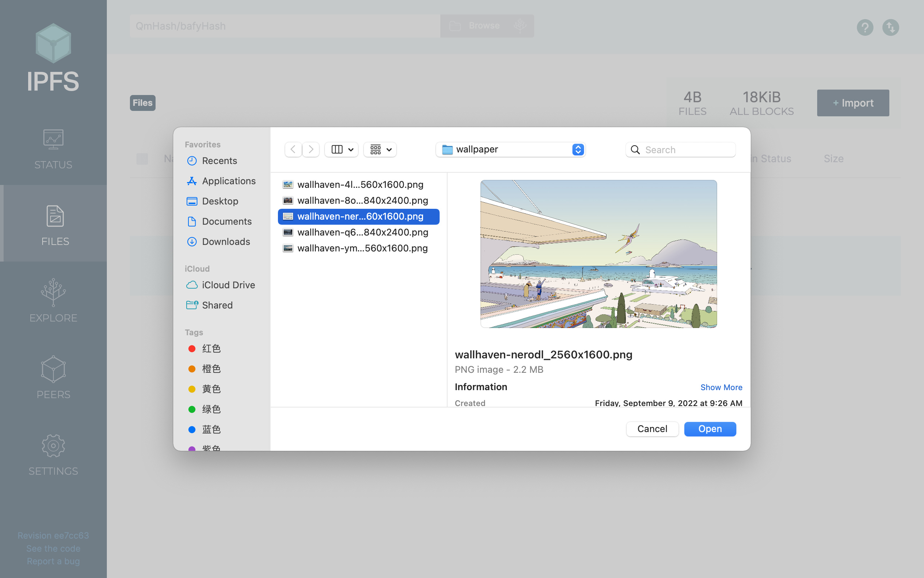Click the Browse folder button
This screenshot has height=578, width=924.
tap(475, 26)
